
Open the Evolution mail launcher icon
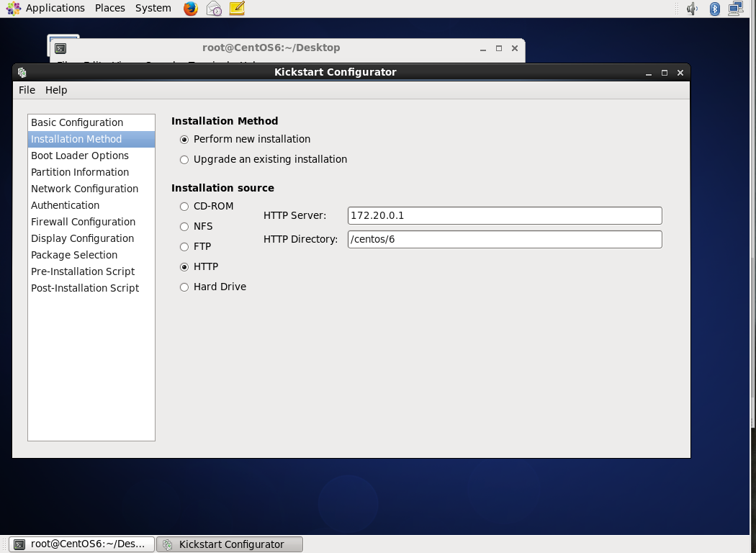pyautogui.click(x=214, y=8)
